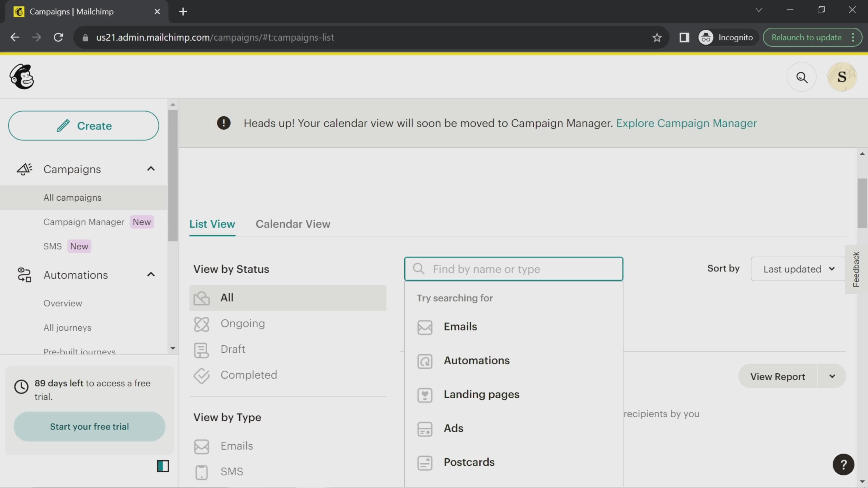Select the List View tab
This screenshot has height=488, width=868.
click(212, 223)
